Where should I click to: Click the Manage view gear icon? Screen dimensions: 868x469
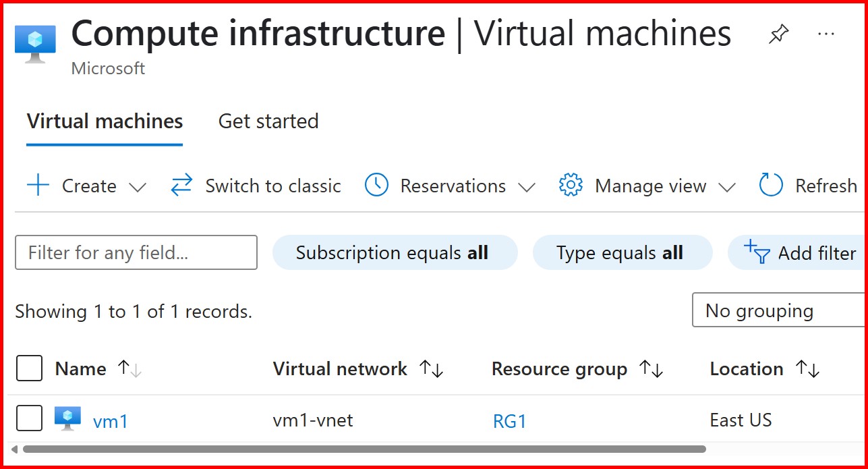coord(571,185)
